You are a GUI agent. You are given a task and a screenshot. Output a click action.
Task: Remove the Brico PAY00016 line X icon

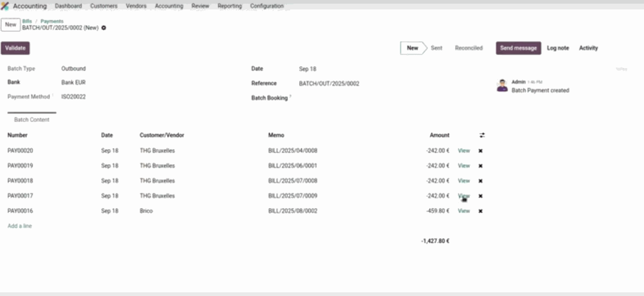point(480,211)
